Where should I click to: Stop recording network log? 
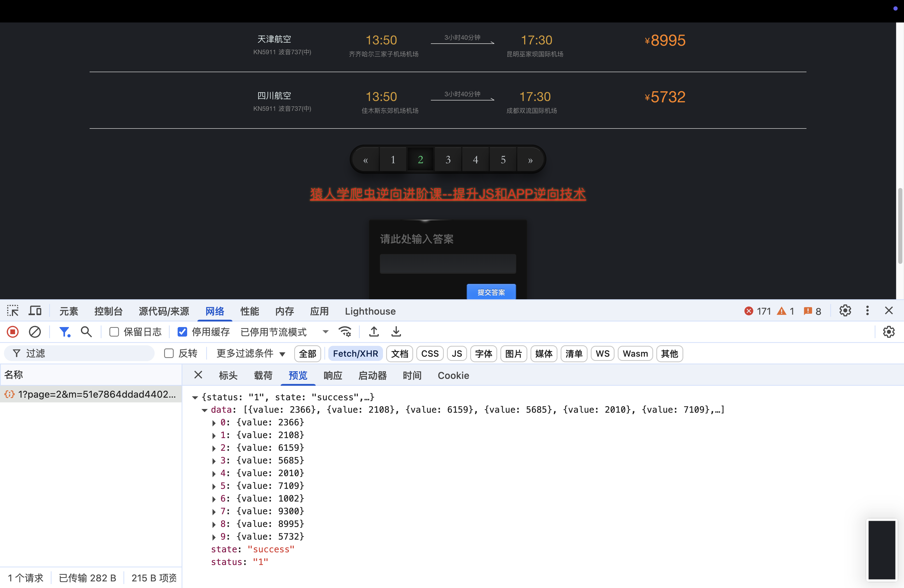click(x=12, y=332)
